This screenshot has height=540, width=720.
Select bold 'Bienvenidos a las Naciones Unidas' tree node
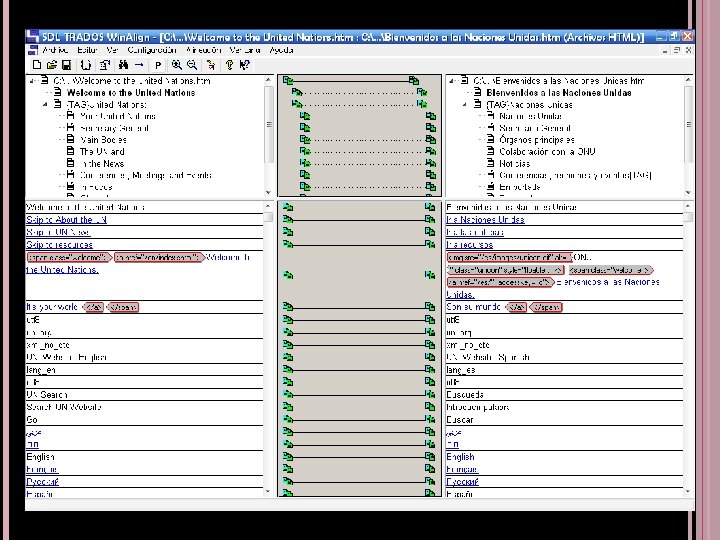pos(558,93)
